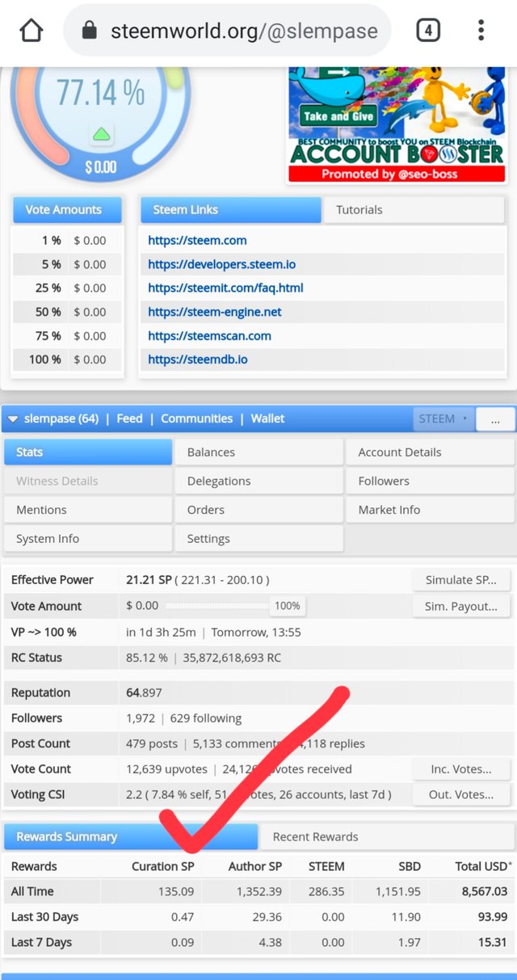Image resolution: width=517 pixels, height=980 pixels.
Task: Click the Out. Votes... button
Action: coord(461,795)
